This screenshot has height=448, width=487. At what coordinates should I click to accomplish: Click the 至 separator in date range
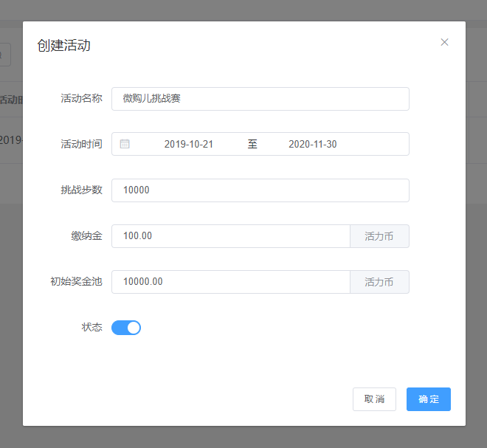(252, 144)
